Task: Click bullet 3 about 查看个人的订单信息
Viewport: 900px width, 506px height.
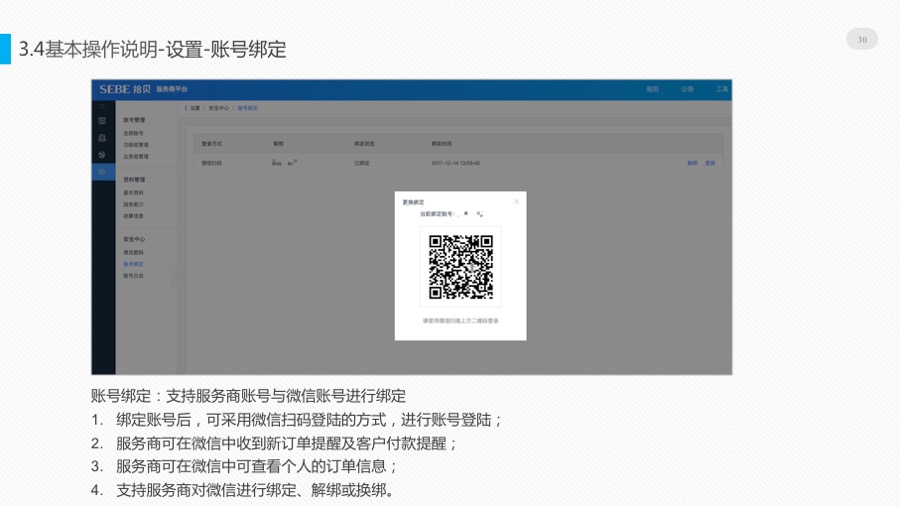Action: [244, 466]
